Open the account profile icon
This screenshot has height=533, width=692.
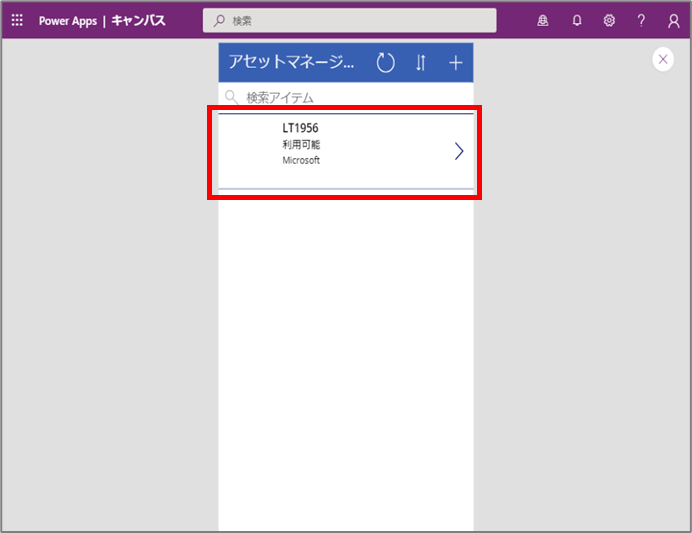(673, 20)
